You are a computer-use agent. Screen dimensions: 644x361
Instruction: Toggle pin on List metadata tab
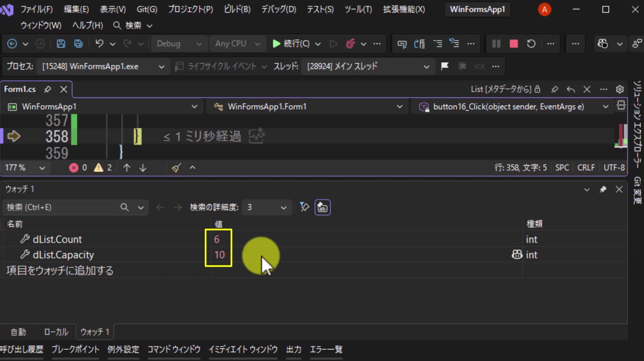[554, 89]
